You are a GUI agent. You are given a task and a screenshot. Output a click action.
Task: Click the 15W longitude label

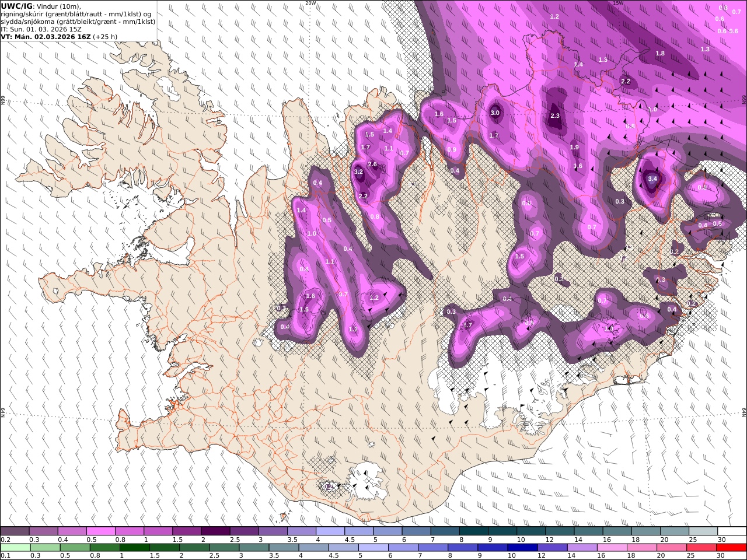tap(618, 3)
